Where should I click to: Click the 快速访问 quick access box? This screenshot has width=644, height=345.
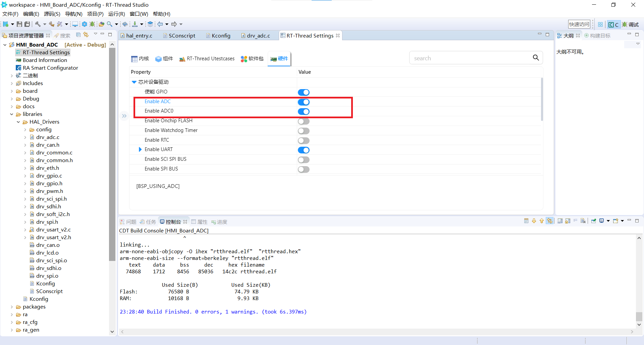coord(579,24)
